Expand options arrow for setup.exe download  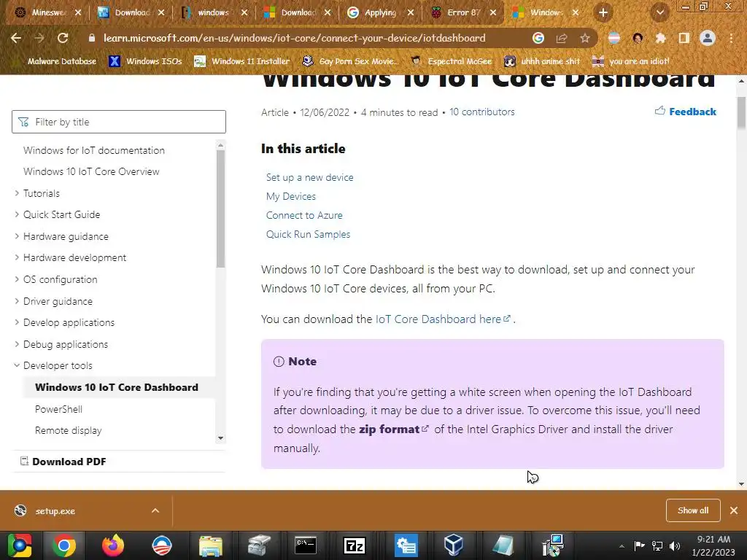(x=155, y=510)
